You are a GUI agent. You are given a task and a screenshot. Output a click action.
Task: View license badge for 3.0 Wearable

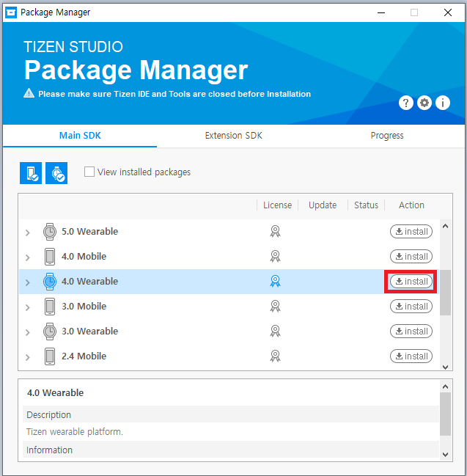click(275, 331)
